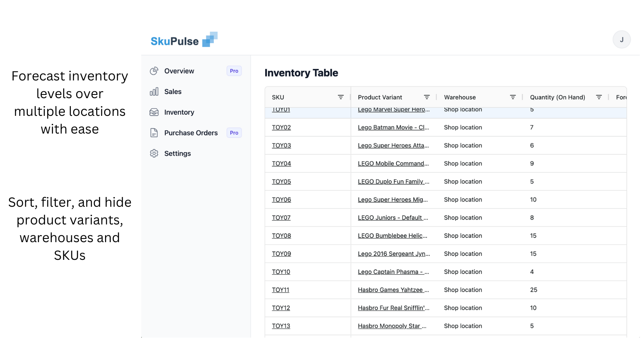This screenshot has width=644, height=362.
Task: Open the SKU column filter
Action: [341, 97]
